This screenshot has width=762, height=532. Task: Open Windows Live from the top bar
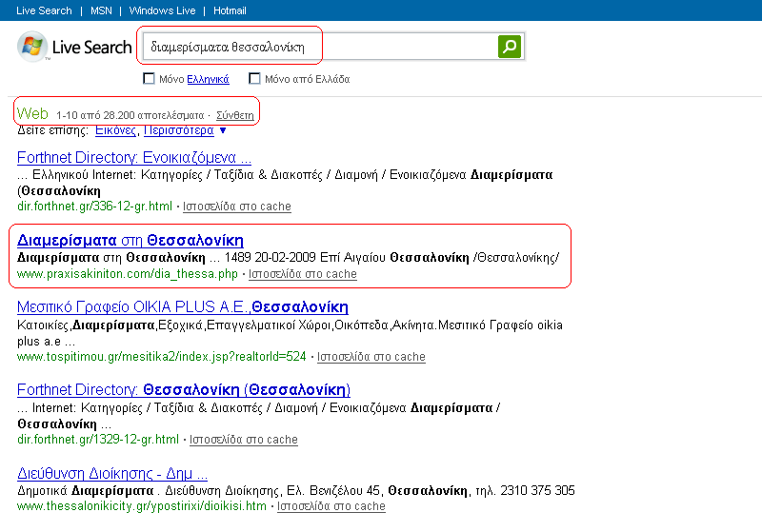pos(162,10)
